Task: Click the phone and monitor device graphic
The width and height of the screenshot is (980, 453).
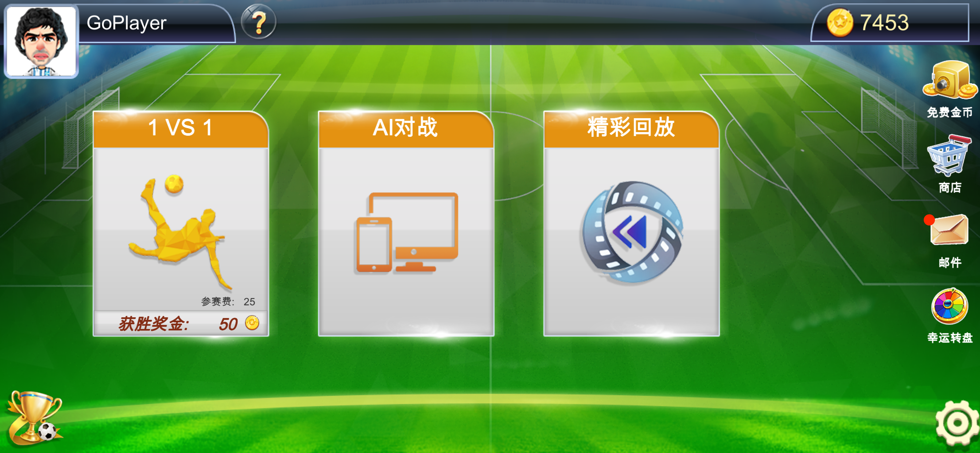Action: 407,232
